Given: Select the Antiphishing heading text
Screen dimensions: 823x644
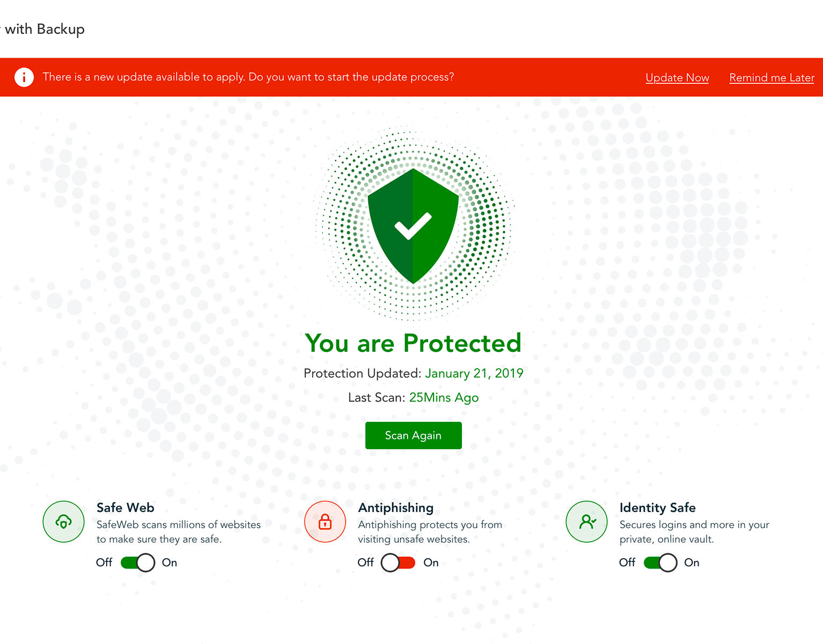Looking at the screenshot, I should point(396,508).
